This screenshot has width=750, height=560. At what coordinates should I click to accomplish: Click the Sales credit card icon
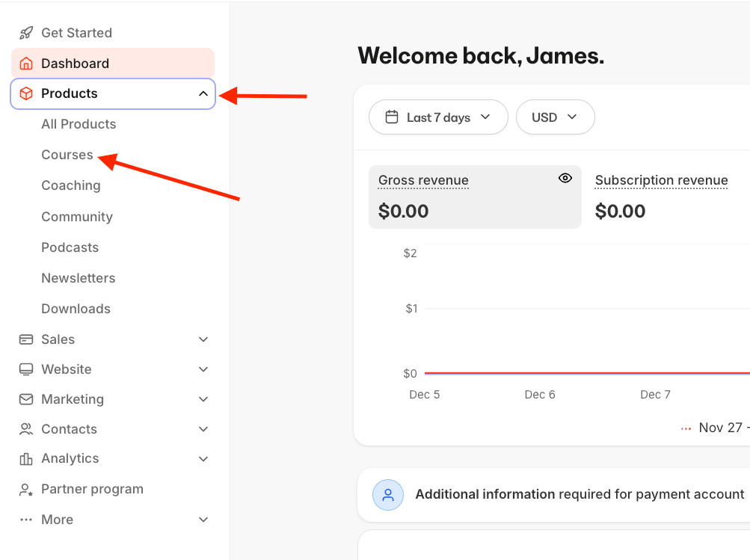(x=25, y=339)
